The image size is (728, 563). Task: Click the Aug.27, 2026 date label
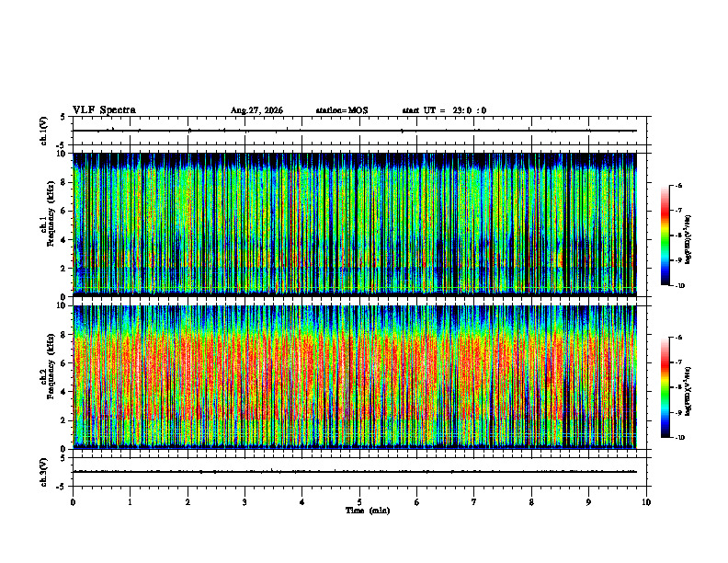(256, 110)
